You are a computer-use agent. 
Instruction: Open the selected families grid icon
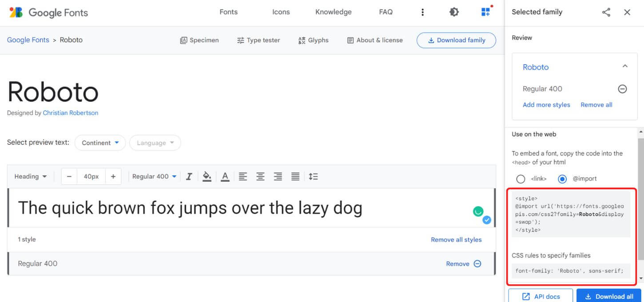pyautogui.click(x=486, y=12)
